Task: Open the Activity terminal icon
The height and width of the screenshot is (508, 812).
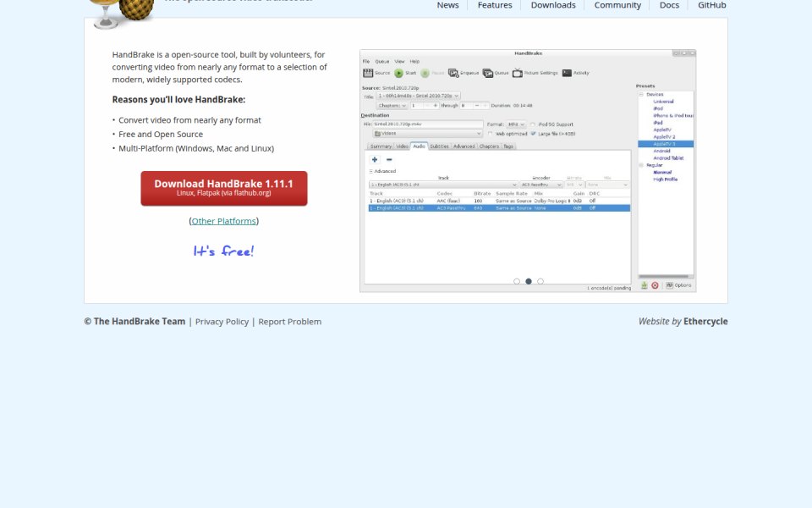Action: 567,73
